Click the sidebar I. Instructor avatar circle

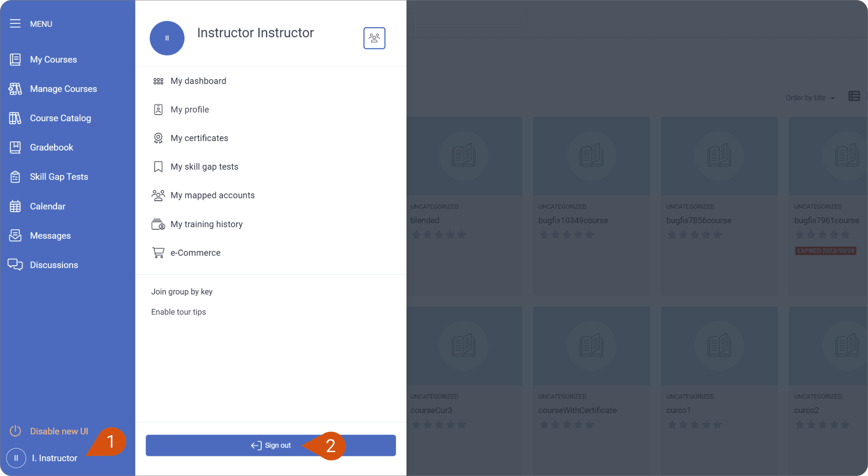pyautogui.click(x=16, y=458)
